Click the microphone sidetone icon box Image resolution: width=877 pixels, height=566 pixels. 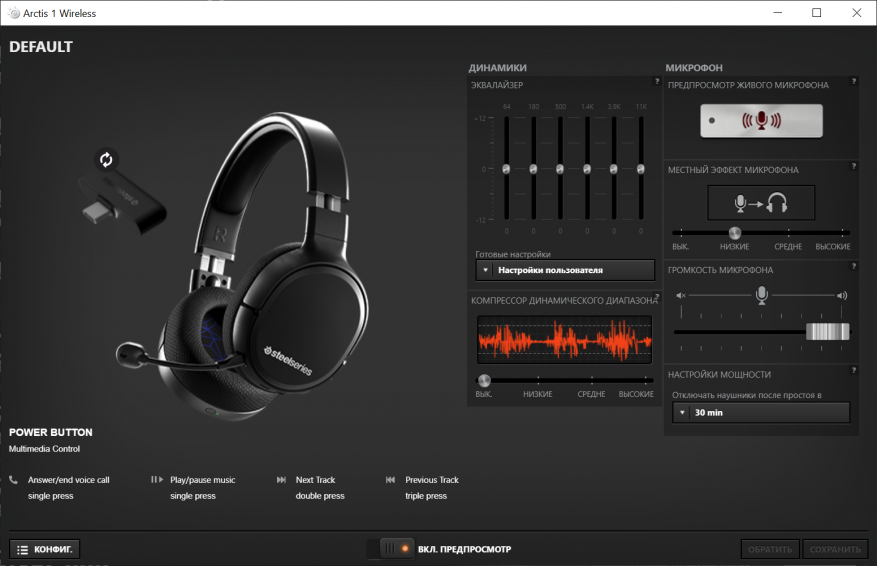click(x=761, y=203)
